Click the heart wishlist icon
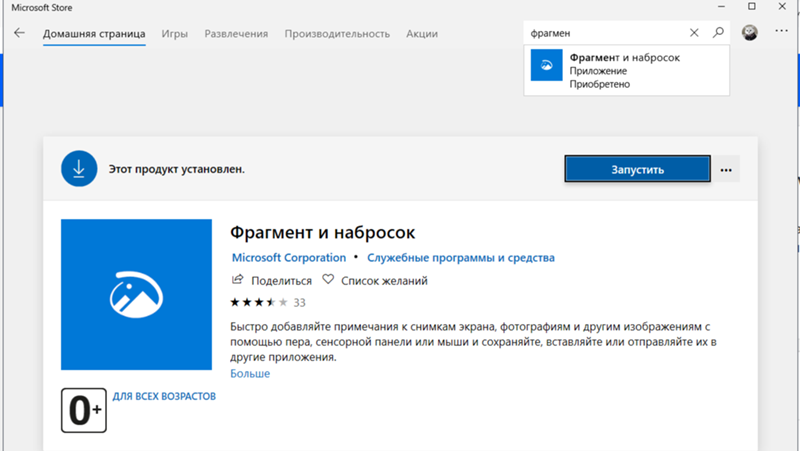The image size is (800, 451). (328, 280)
